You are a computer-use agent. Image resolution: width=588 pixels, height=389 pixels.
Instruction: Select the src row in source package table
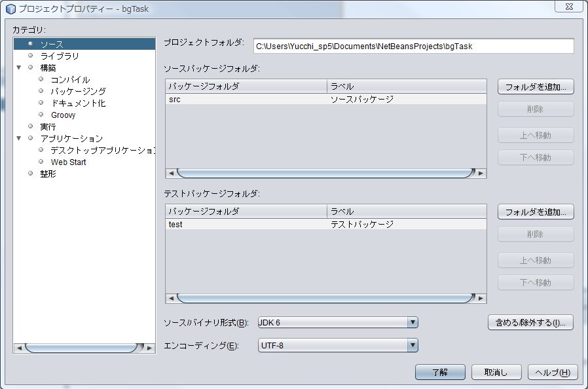pos(246,100)
